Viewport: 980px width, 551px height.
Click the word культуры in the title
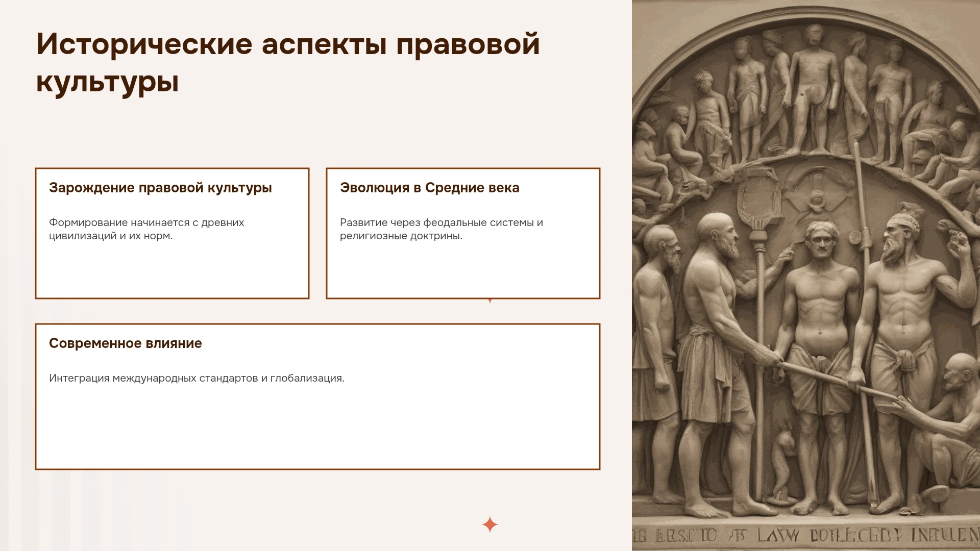click(108, 82)
